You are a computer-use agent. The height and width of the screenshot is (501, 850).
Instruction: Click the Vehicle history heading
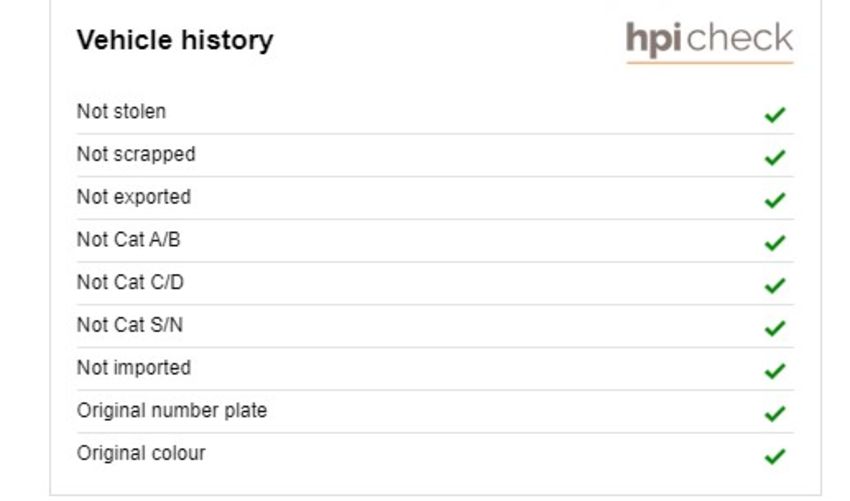pos(175,40)
